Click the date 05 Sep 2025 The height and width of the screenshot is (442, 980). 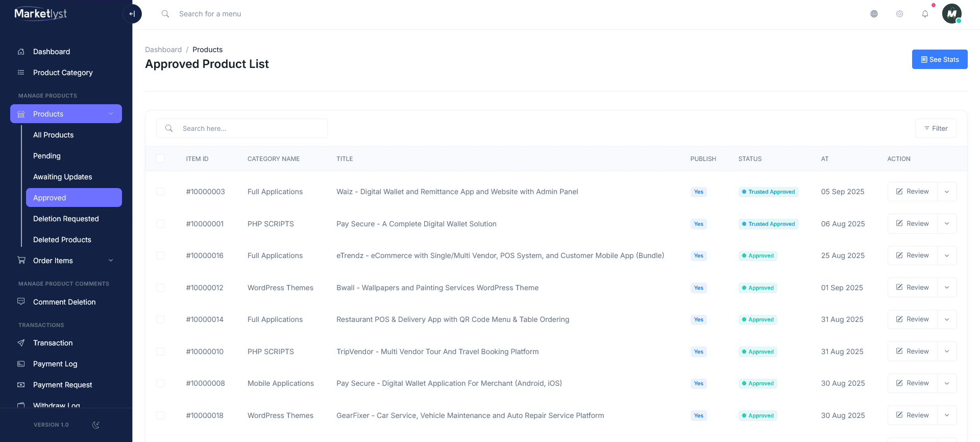[843, 192]
